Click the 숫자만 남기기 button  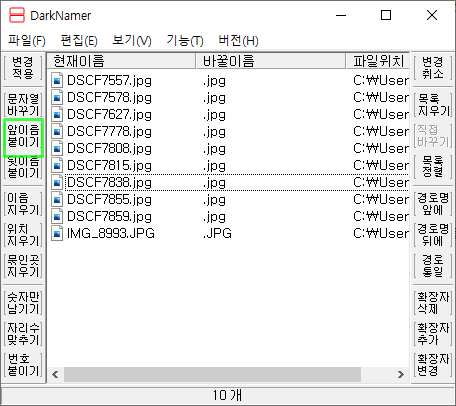point(23,303)
